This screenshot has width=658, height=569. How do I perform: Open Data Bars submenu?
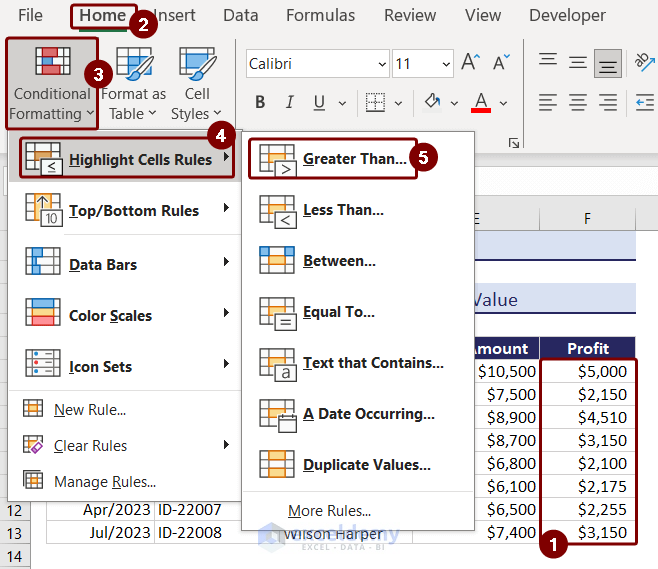click(x=125, y=263)
